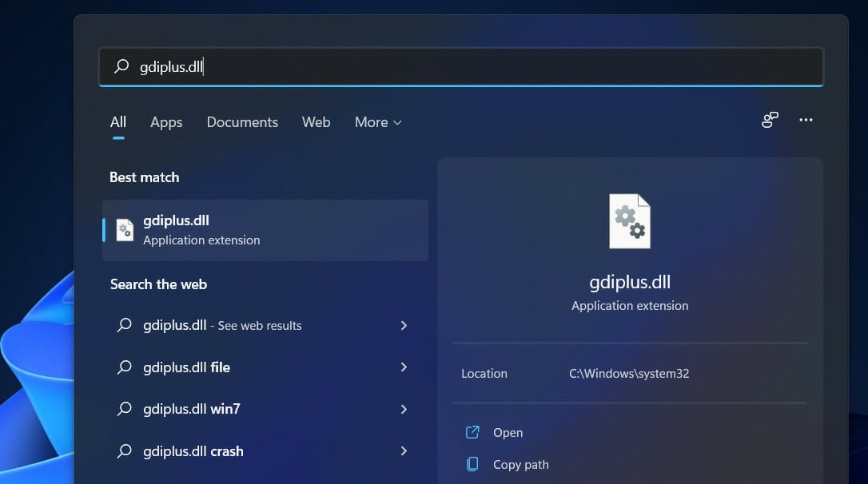This screenshot has width=868, height=484.
Task: Select the gdiplus.dll Best match result
Action: coord(240,229)
